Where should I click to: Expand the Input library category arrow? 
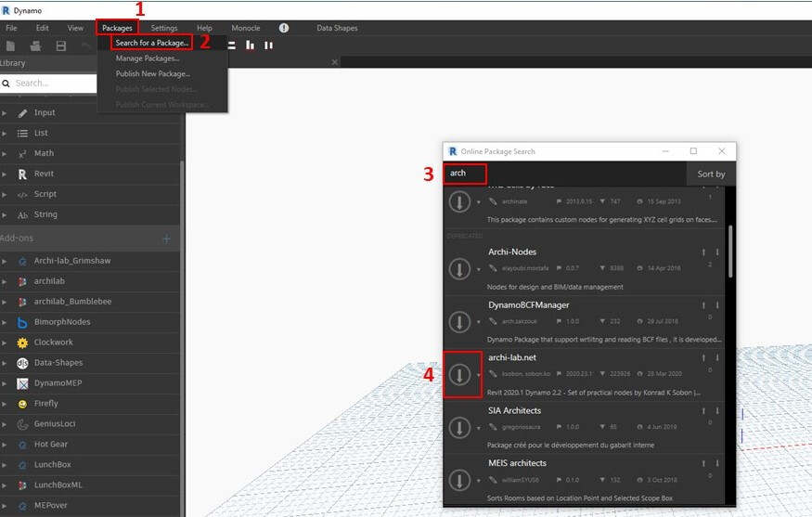4,113
